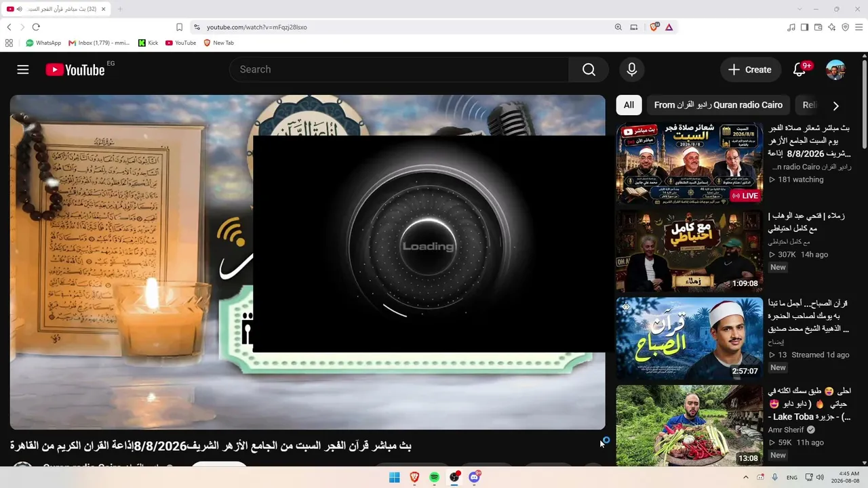Image resolution: width=868 pixels, height=488 pixels.
Task: Click the cast/media icon in the address bar
Action: [x=634, y=27]
